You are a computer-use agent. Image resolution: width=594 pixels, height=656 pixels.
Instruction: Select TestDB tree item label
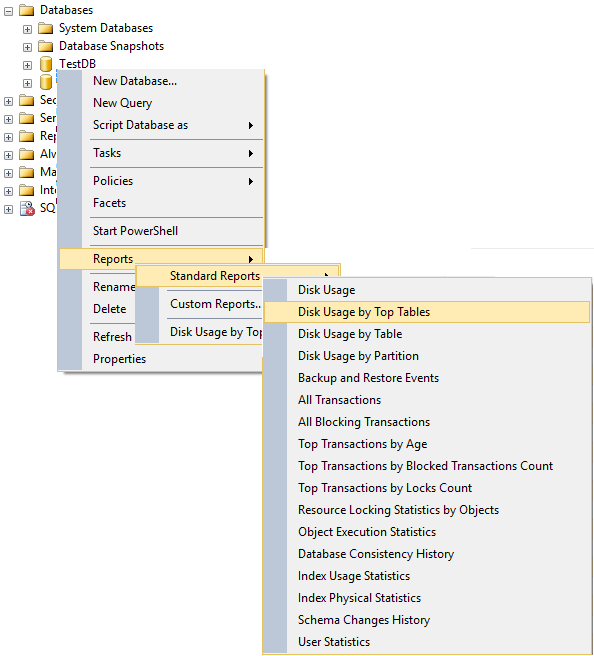[x=77, y=64]
